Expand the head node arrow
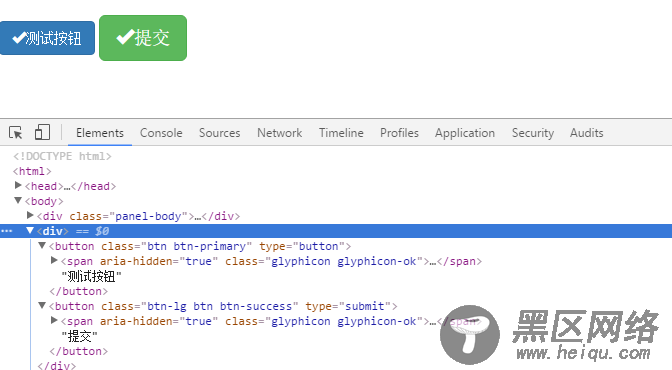The height and width of the screenshot is (370, 672). (18, 185)
